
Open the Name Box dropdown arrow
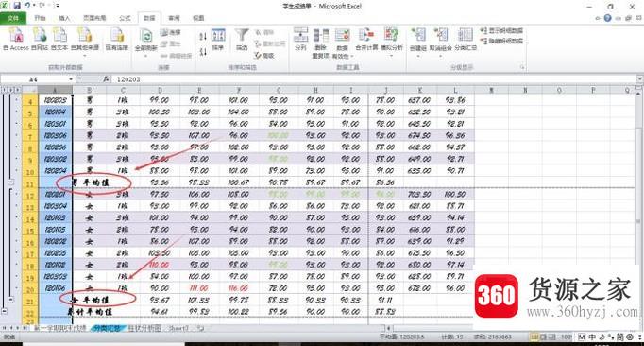coord(71,79)
